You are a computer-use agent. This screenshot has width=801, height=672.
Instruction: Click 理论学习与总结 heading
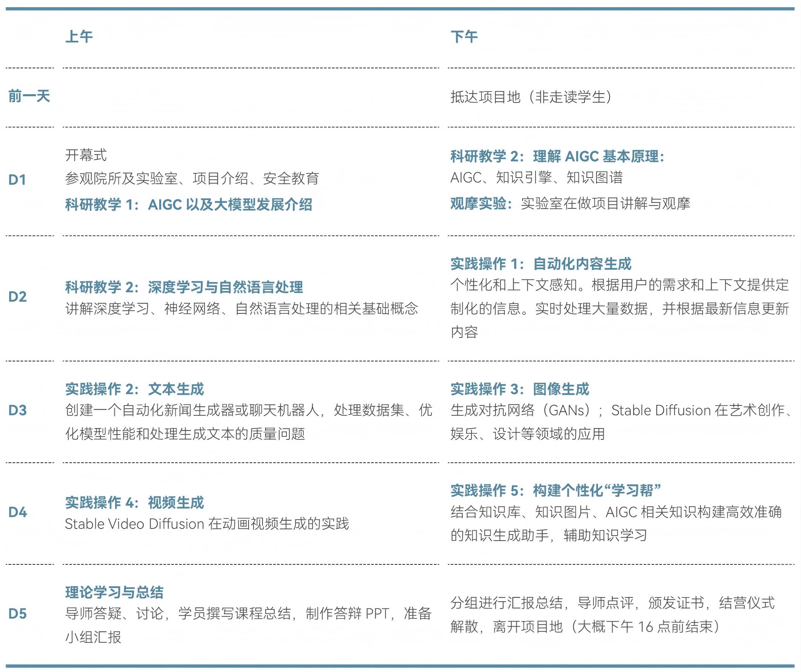tap(114, 593)
